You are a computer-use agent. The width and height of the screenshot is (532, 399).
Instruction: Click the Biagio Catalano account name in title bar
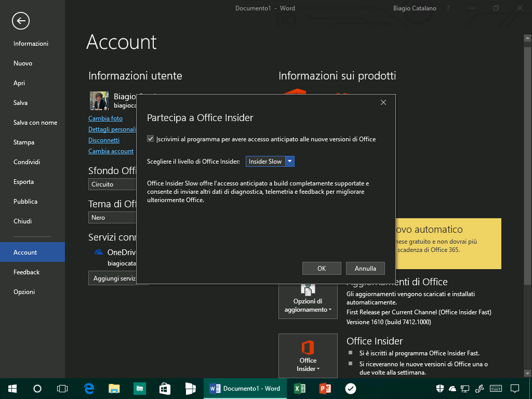pyautogui.click(x=415, y=8)
